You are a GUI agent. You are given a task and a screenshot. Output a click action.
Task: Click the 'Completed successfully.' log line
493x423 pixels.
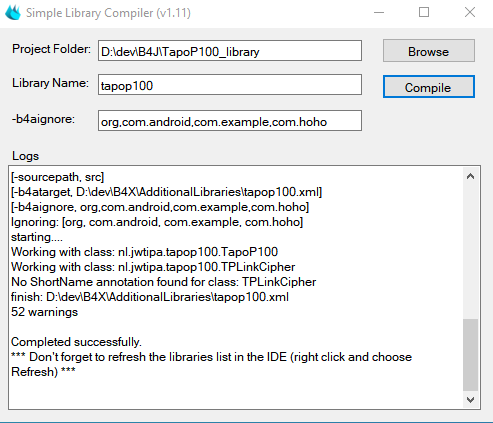click(76, 342)
